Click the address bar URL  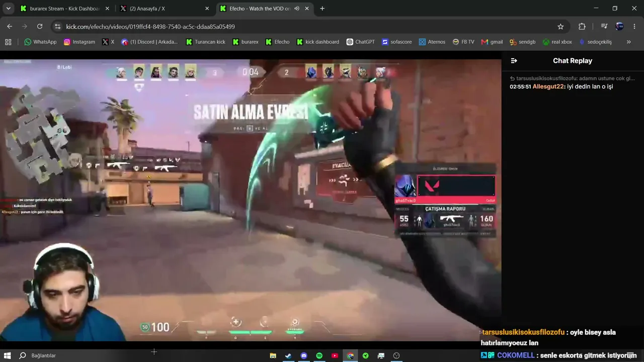click(x=150, y=26)
